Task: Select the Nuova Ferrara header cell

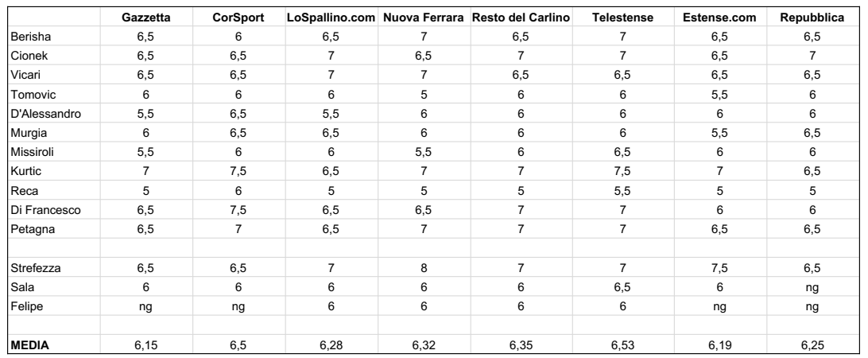Action: 424,18
